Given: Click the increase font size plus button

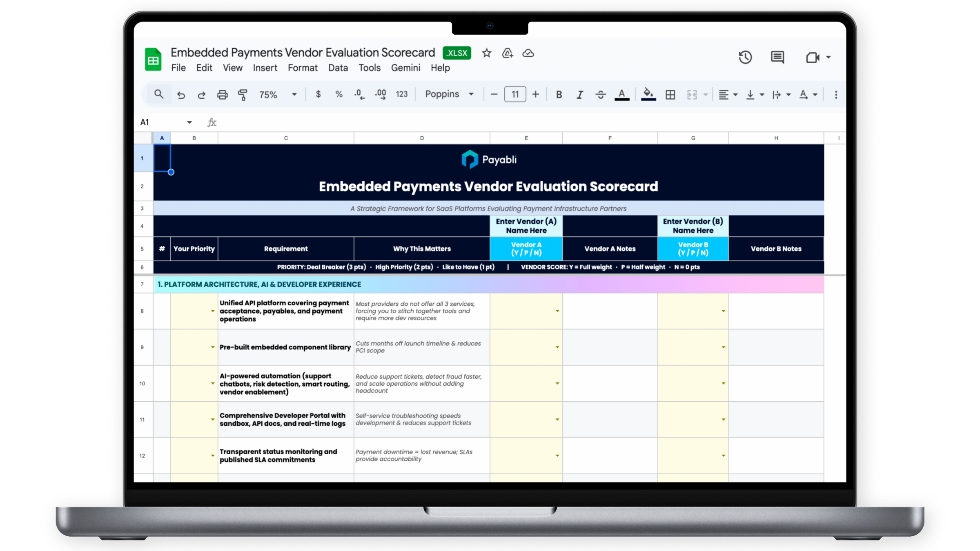Looking at the screenshot, I should (x=535, y=95).
